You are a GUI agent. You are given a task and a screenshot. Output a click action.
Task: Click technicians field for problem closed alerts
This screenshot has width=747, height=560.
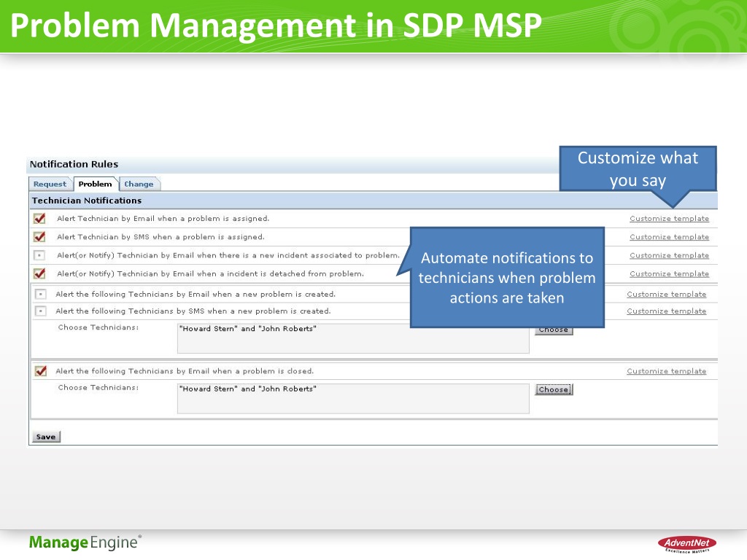[353, 399]
